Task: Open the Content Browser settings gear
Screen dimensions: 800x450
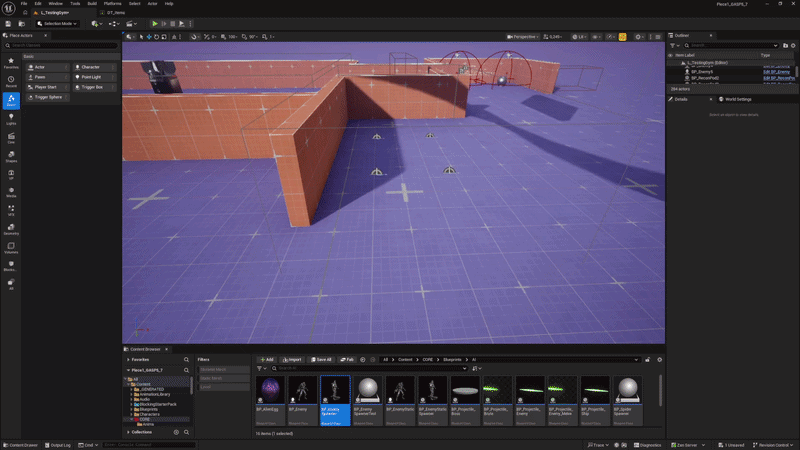Action: (x=659, y=359)
